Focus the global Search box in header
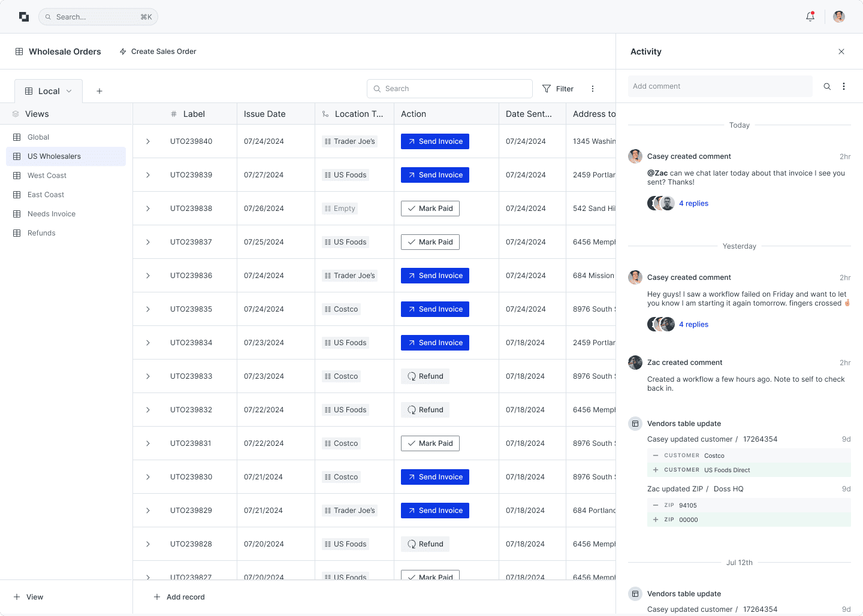 [98, 17]
